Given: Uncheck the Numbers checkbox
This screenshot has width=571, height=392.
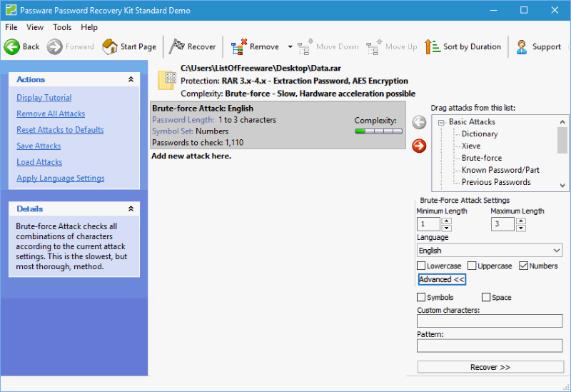Looking at the screenshot, I should [523, 266].
